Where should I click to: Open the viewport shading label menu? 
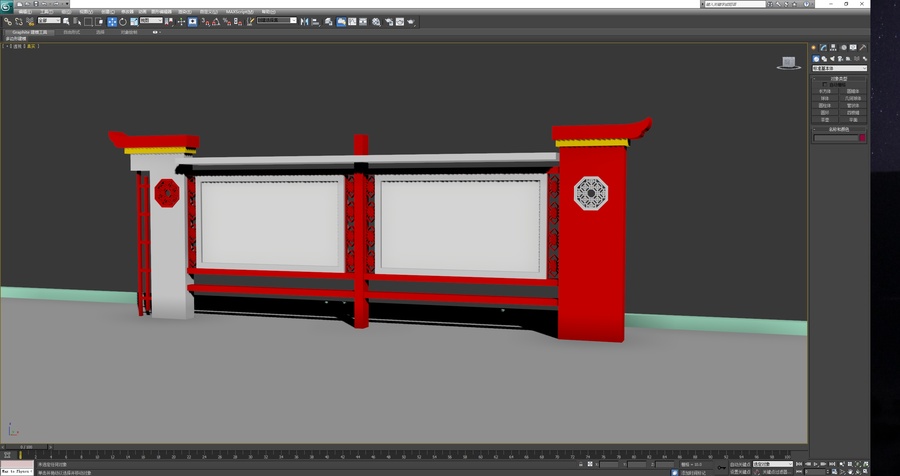pos(31,47)
